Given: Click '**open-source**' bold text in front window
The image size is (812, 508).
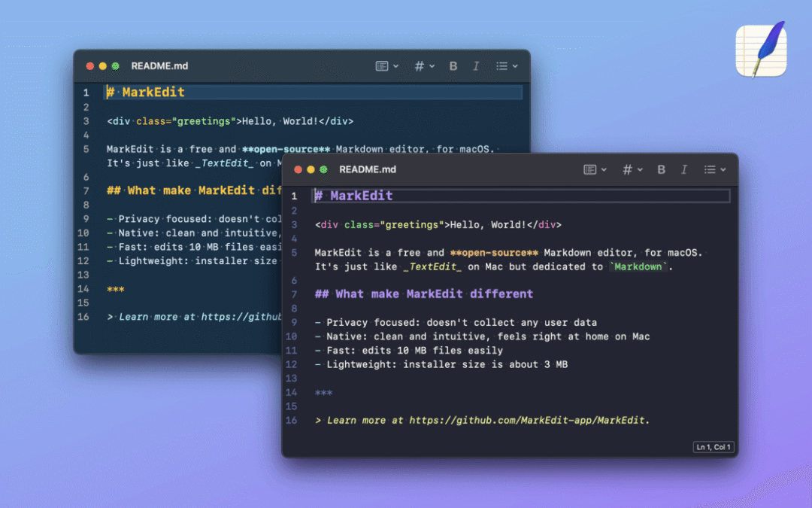Looking at the screenshot, I should tap(494, 253).
